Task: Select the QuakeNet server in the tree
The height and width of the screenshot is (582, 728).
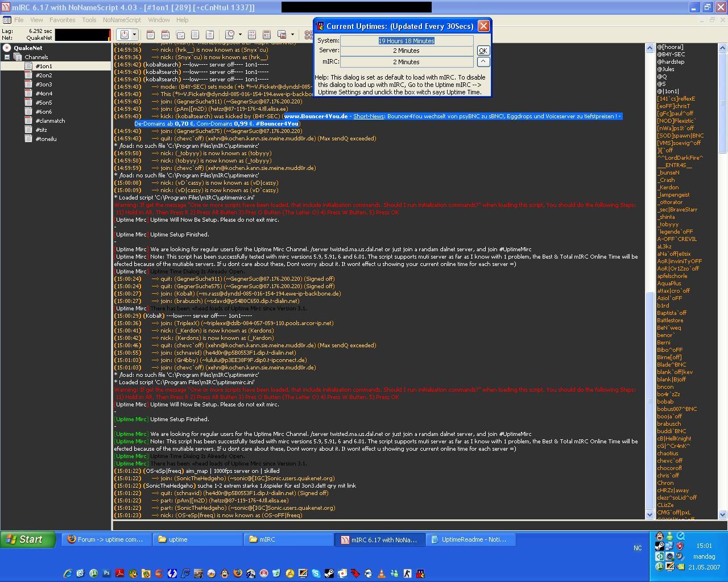Action: point(28,48)
